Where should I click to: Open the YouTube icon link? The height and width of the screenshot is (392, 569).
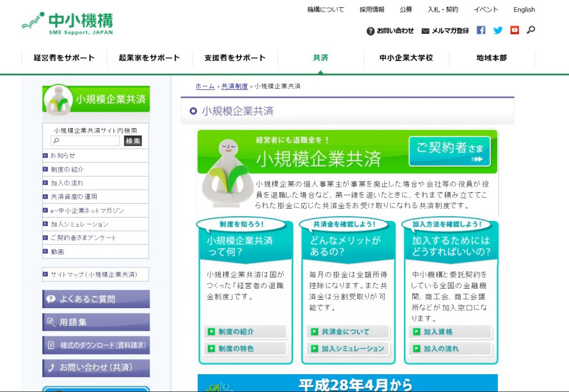point(515,31)
